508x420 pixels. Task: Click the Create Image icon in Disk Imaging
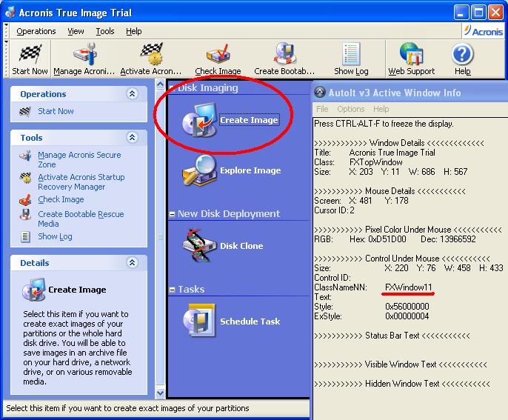(x=199, y=120)
